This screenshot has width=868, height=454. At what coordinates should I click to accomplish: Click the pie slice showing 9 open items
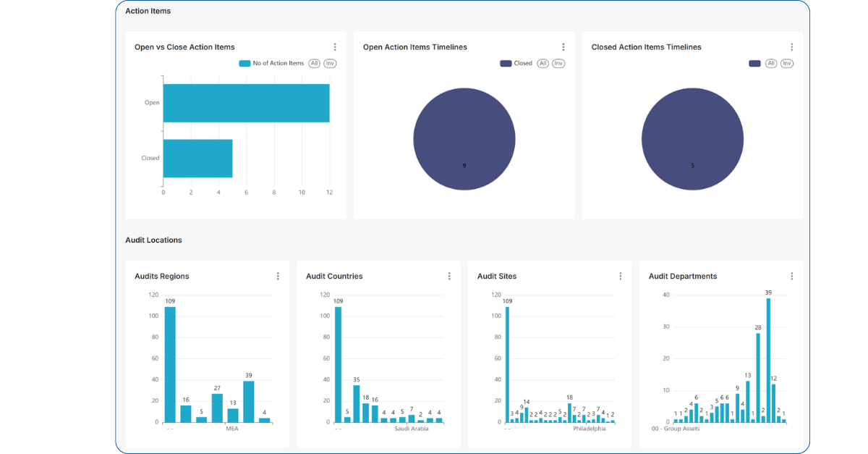(x=464, y=138)
